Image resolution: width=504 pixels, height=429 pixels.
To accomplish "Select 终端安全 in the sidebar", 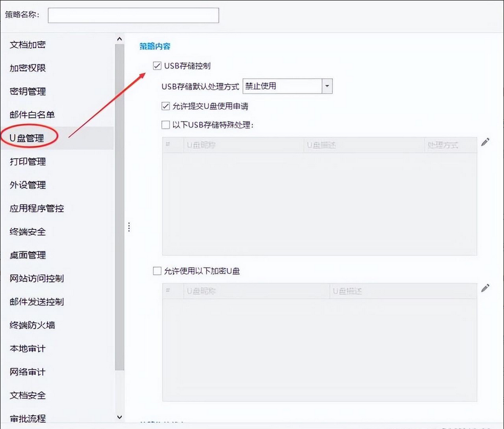I will tap(28, 231).
